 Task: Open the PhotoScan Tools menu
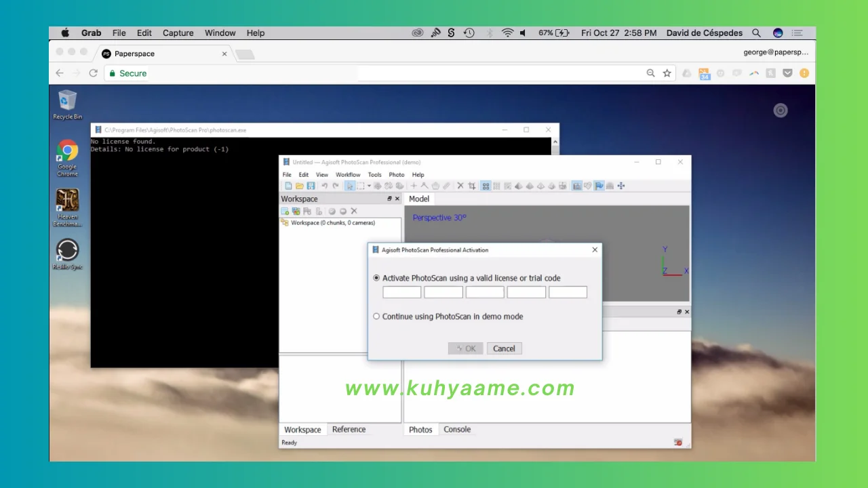point(374,174)
